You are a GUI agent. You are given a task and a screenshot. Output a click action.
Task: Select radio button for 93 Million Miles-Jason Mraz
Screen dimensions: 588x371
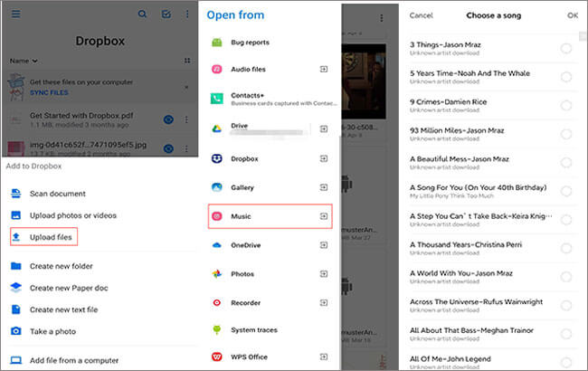click(566, 134)
